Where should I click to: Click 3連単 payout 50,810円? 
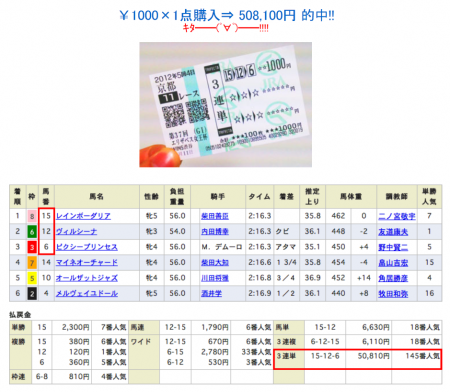coord(374,356)
